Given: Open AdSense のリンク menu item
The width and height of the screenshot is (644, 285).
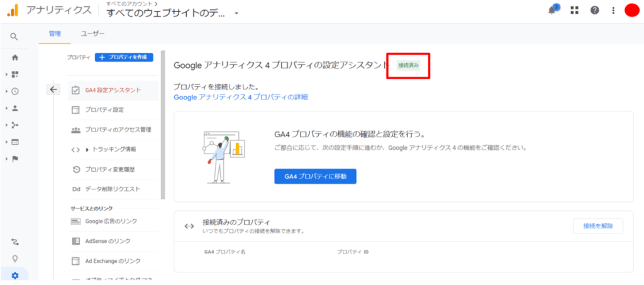Looking at the screenshot, I should (x=113, y=241).
